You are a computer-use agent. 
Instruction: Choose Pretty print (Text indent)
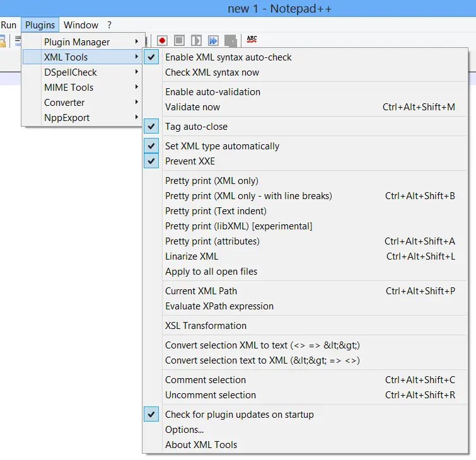pyautogui.click(x=305, y=211)
